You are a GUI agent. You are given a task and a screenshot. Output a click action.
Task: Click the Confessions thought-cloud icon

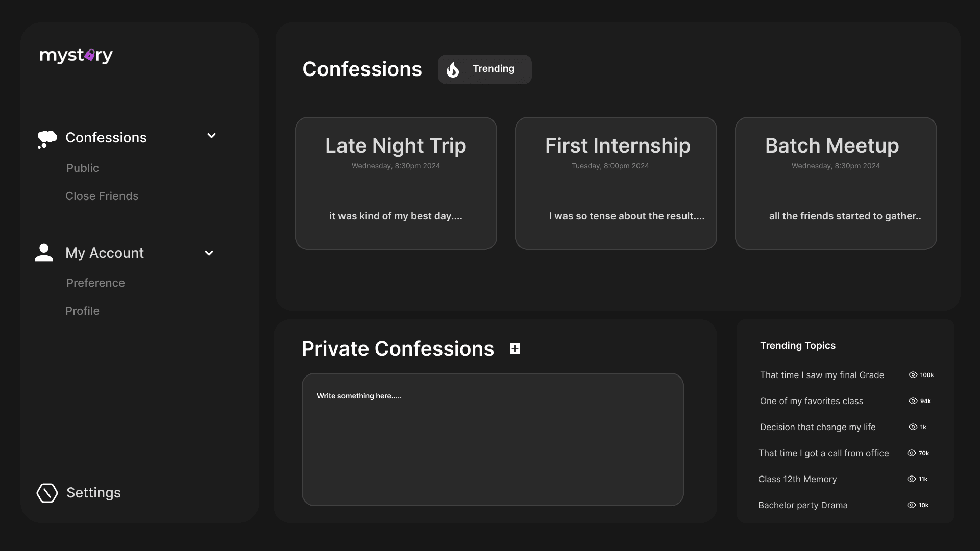(47, 139)
